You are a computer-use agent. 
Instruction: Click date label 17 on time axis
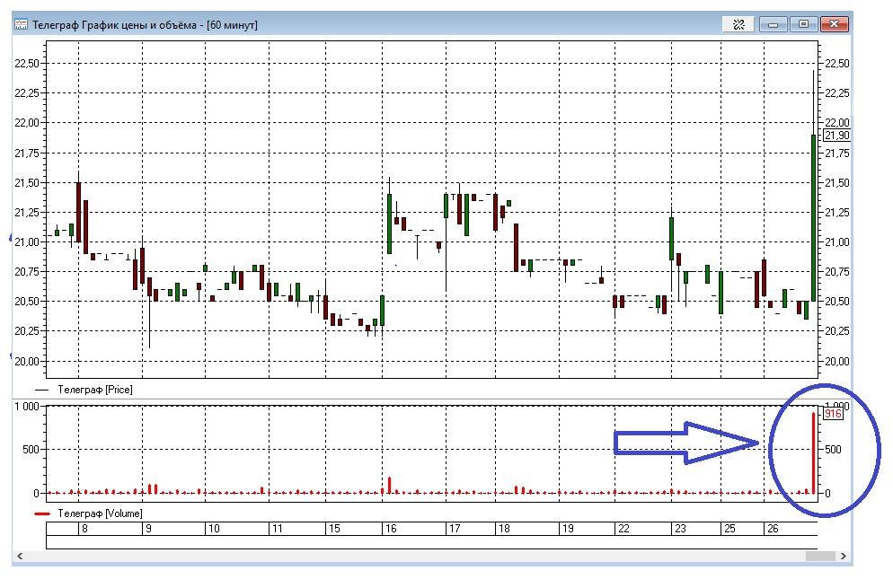[x=455, y=529]
